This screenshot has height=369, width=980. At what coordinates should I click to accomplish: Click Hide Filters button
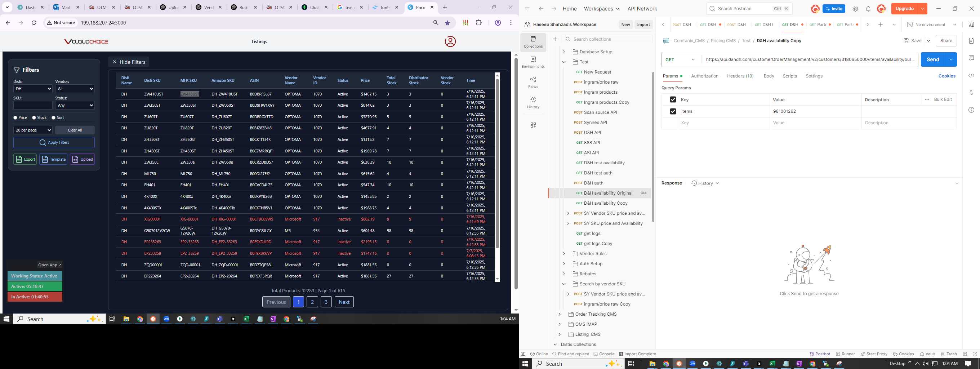[x=129, y=62]
